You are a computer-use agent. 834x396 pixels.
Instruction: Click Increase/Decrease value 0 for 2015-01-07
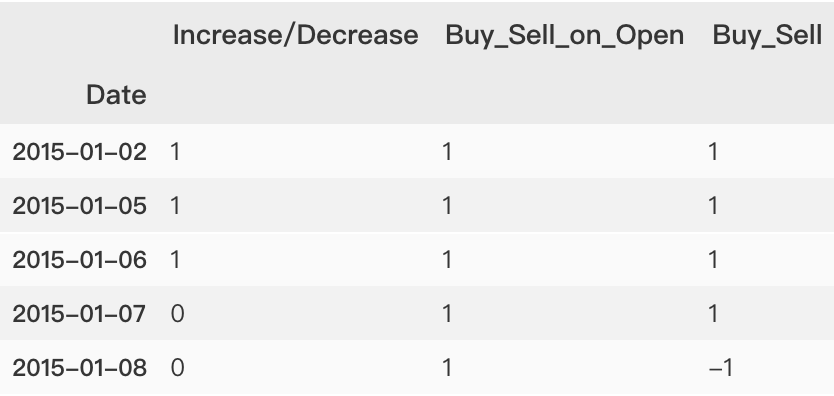coord(178,314)
